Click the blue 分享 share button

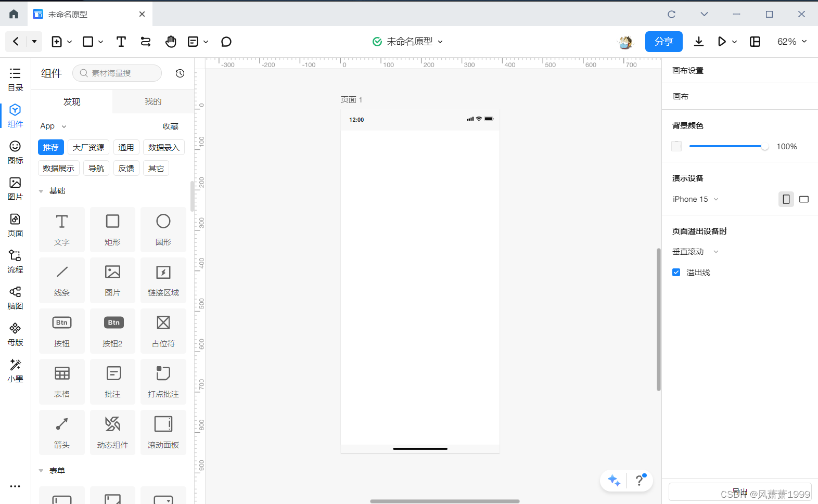pos(664,42)
